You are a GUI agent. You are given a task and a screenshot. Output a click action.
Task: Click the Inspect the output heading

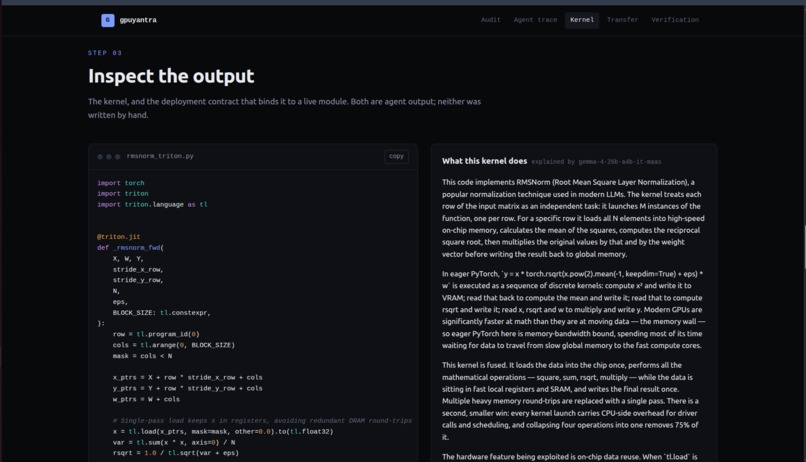[x=171, y=76]
